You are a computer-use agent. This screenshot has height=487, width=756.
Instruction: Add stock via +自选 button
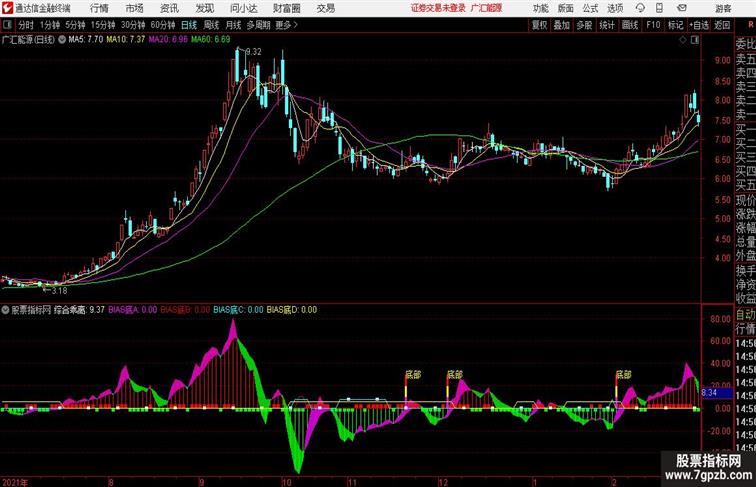click(699, 25)
